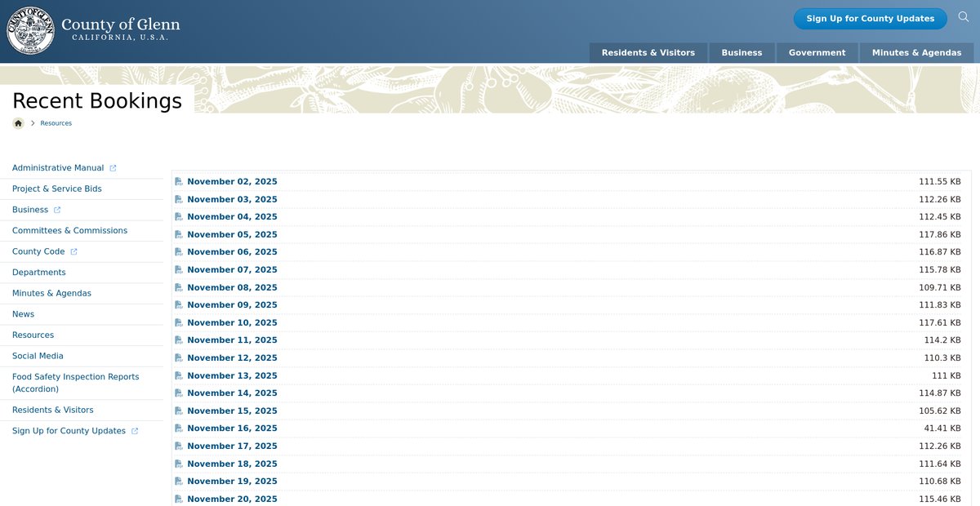980x506 pixels.
Task: Click the County of Glenn title text
Action: [x=121, y=24]
